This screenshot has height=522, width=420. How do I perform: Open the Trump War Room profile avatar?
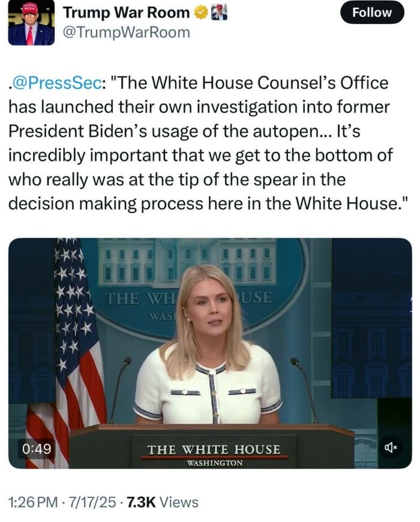click(x=31, y=23)
